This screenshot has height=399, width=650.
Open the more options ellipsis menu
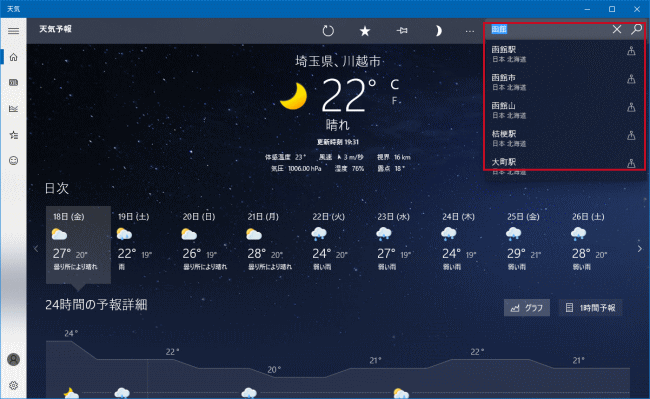[469, 31]
